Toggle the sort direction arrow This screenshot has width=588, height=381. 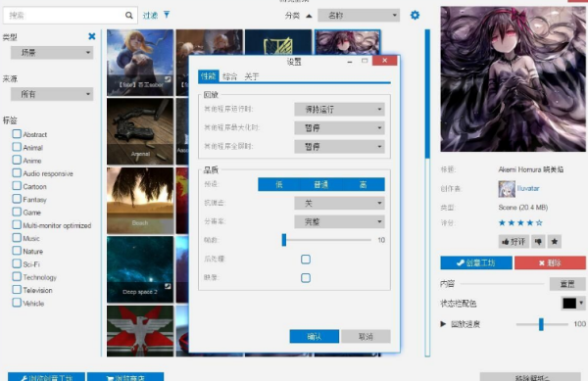[x=309, y=16]
